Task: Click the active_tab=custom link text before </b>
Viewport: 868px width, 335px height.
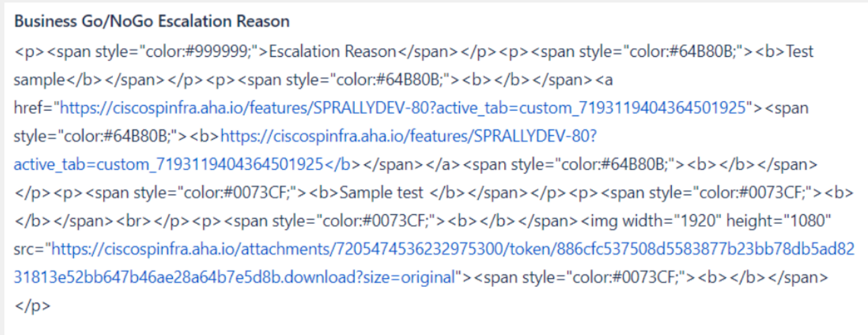Action: [170, 164]
